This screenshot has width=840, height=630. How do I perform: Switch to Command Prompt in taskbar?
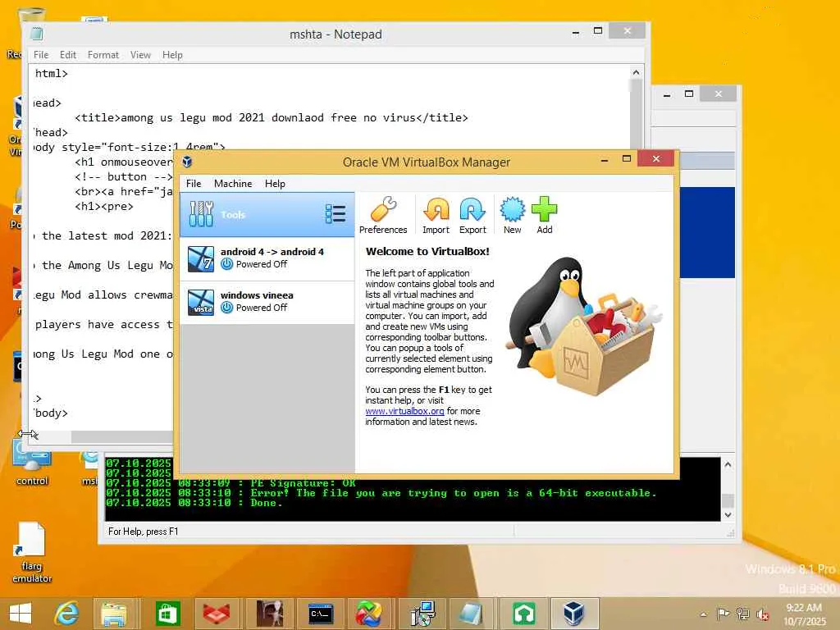[x=321, y=614]
